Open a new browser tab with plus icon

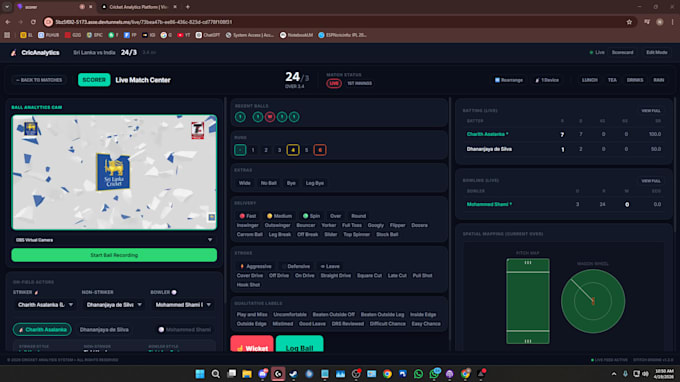tap(188, 7)
